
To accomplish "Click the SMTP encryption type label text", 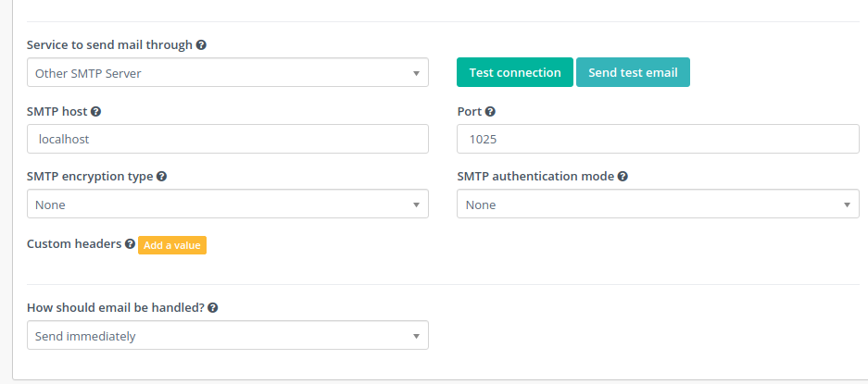I will pyautogui.click(x=90, y=176).
